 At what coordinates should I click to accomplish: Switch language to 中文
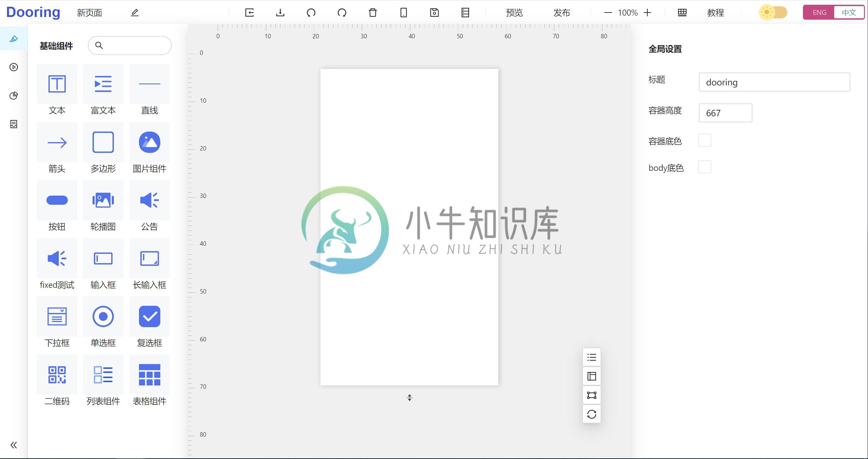click(x=849, y=13)
